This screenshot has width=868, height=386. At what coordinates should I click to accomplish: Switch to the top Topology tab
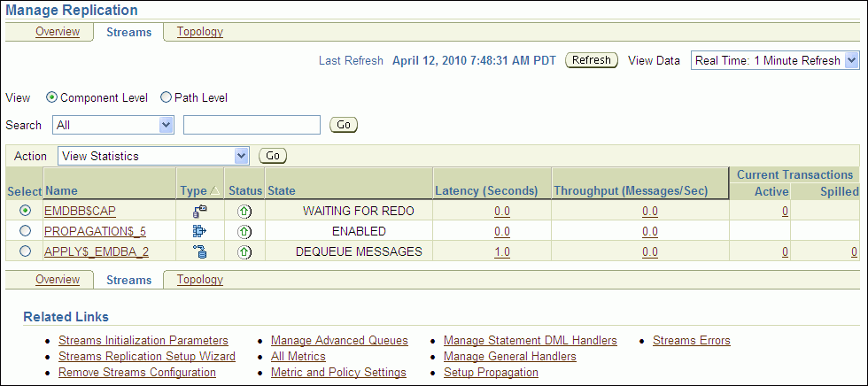tap(199, 32)
